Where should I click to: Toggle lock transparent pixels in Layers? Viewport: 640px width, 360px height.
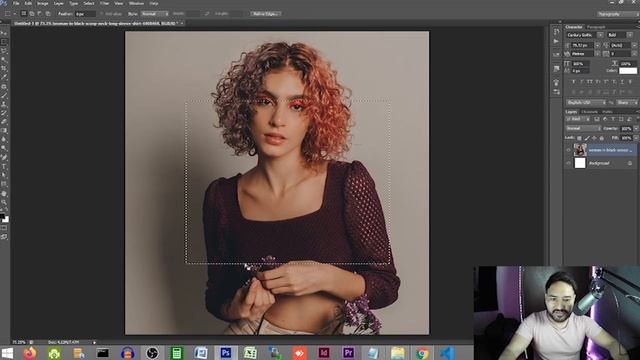[x=579, y=138]
